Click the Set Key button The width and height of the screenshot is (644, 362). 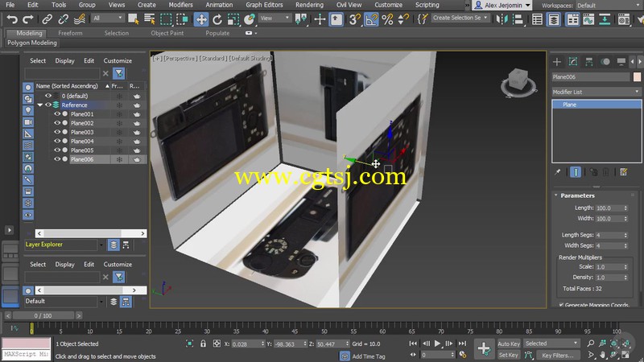tap(509, 355)
